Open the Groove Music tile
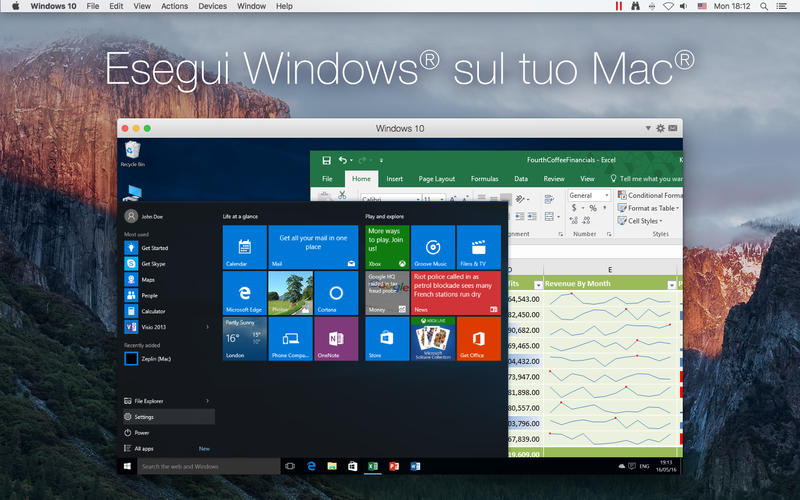 (433, 247)
